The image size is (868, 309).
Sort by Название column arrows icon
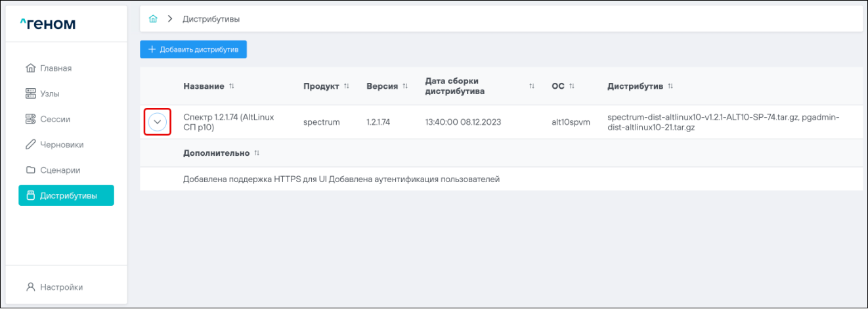231,87
